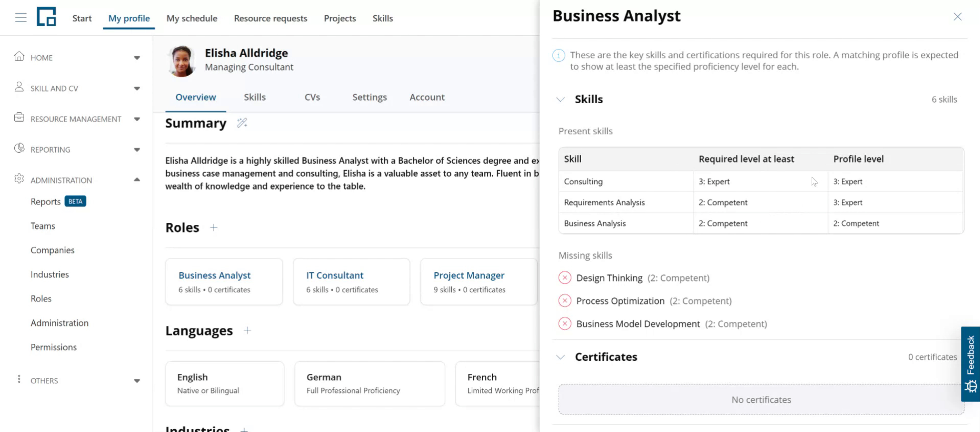Click the Reporting chart icon
The image size is (980, 432).
[x=19, y=148]
